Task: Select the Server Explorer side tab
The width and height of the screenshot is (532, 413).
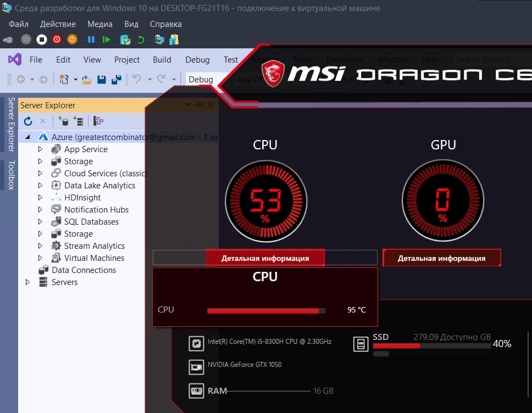Action: coord(11,125)
